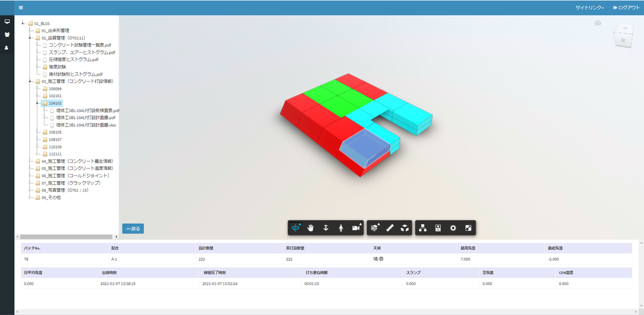Open the Model Browser panel
644x315 pixels.
click(423, 228)
